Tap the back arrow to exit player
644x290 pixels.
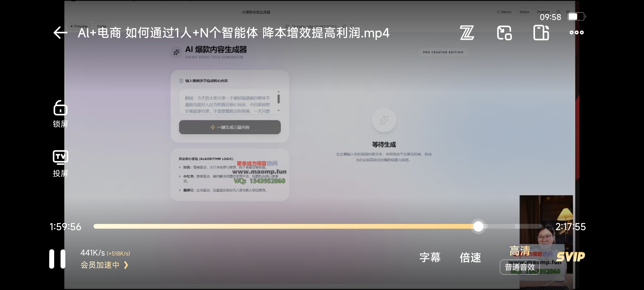point(60,33)
